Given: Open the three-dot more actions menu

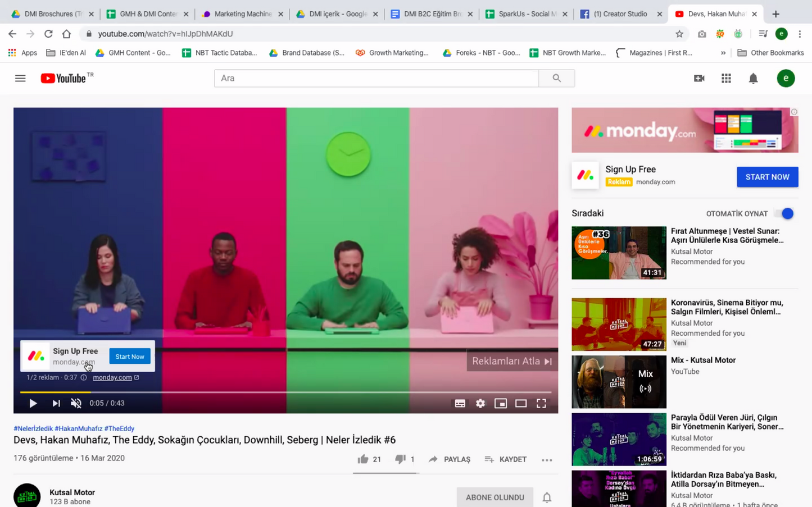Looking at the screenshot, I should tap(547, 460).
